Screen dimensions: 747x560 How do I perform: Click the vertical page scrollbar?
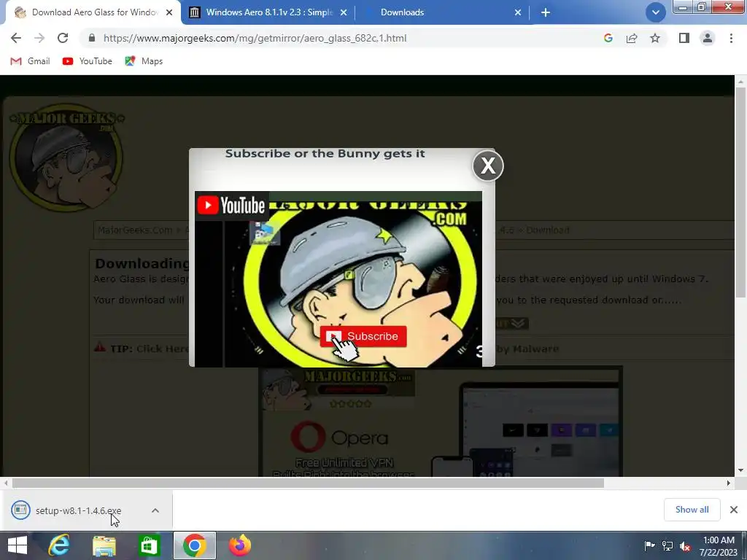[740, 192]
